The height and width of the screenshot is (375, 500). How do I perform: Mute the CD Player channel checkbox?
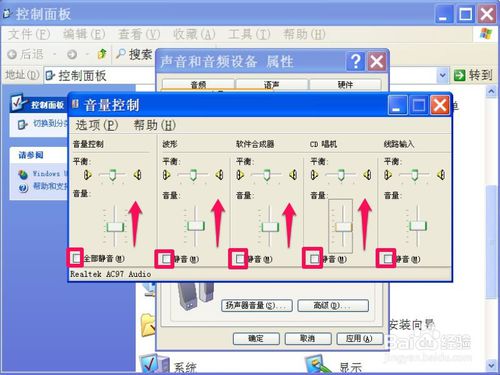click(x=314, y=259)
